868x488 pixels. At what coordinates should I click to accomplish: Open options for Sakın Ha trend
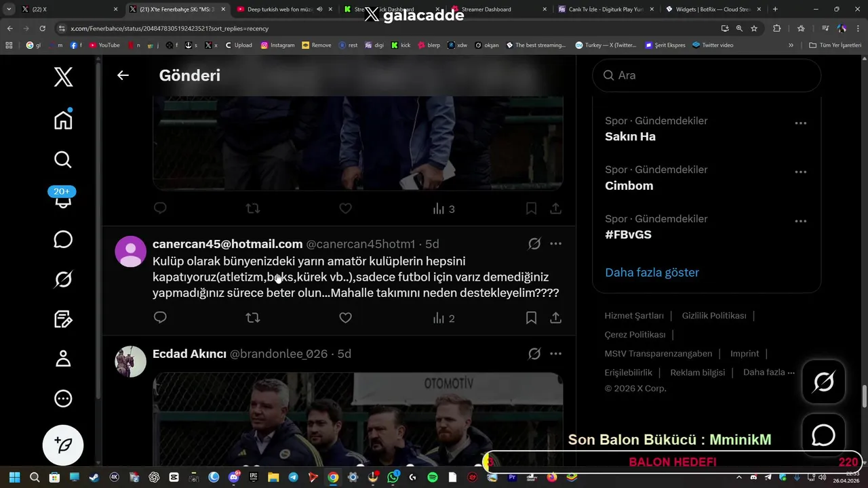(800, 123)
